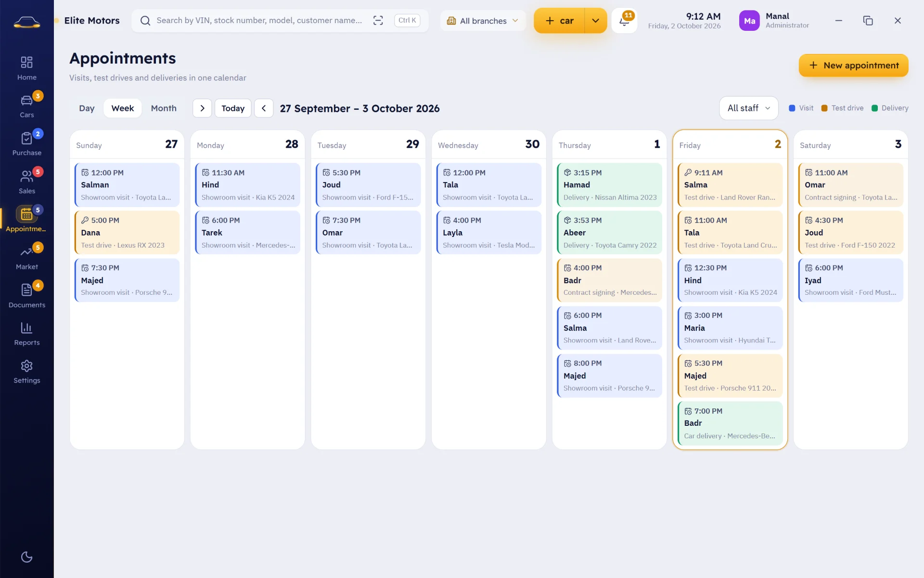Viewport: 924px width, 578px height.
Task: Click the Manal user avatar
Action: pos(749,21)
